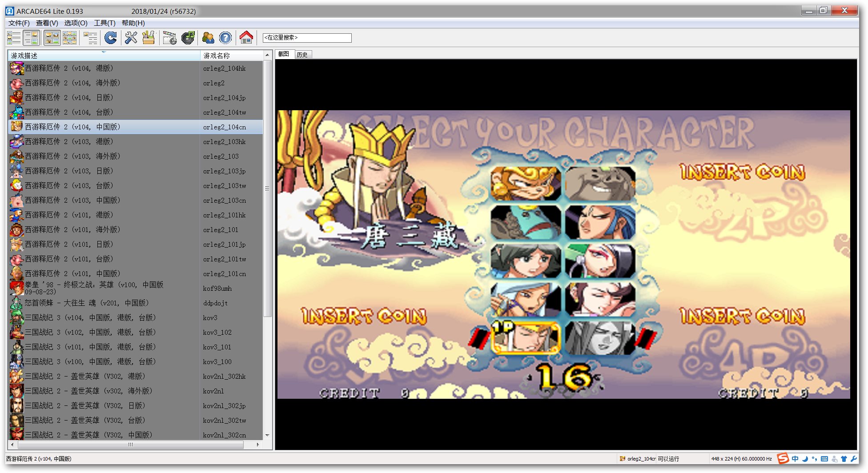This screenshot has width=868, height=473.
Task: Select 西游释厄传 2 (v101, 日版) row
Action: tap(136, 245)
